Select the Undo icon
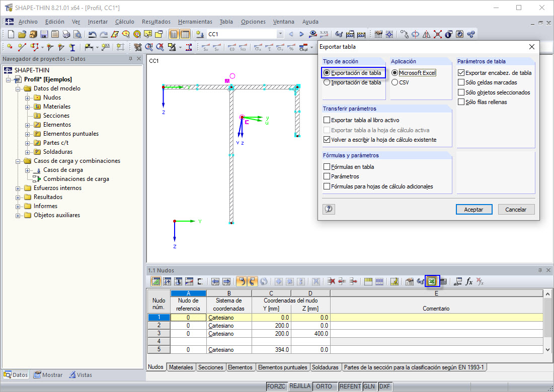The height and width of the screenshot is (392, 554). click(93, 34)
